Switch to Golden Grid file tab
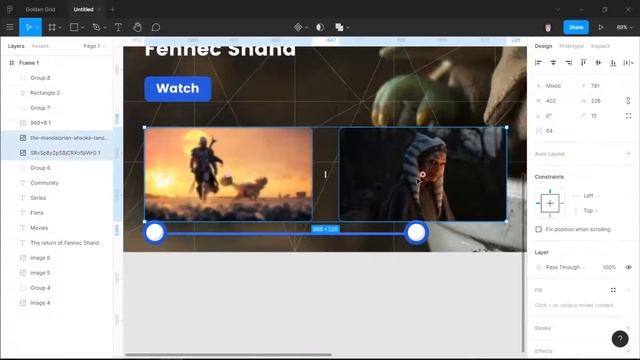 coord(40,9)
